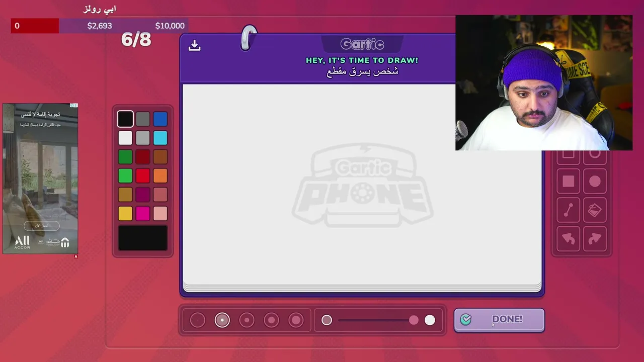Click the 6/8 round counter
The height and width of the screenshot is (362, 644).
pyautogui.click(x=136, y=40)
